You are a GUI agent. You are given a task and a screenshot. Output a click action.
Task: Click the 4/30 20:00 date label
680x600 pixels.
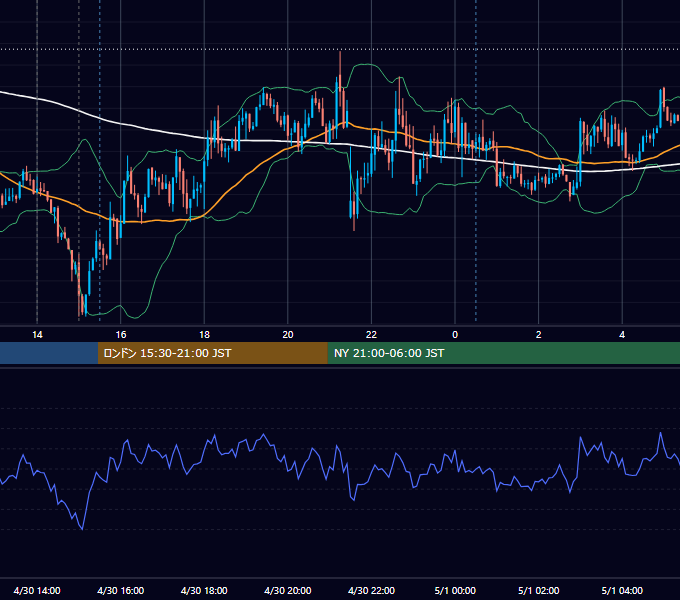[288, 590]
